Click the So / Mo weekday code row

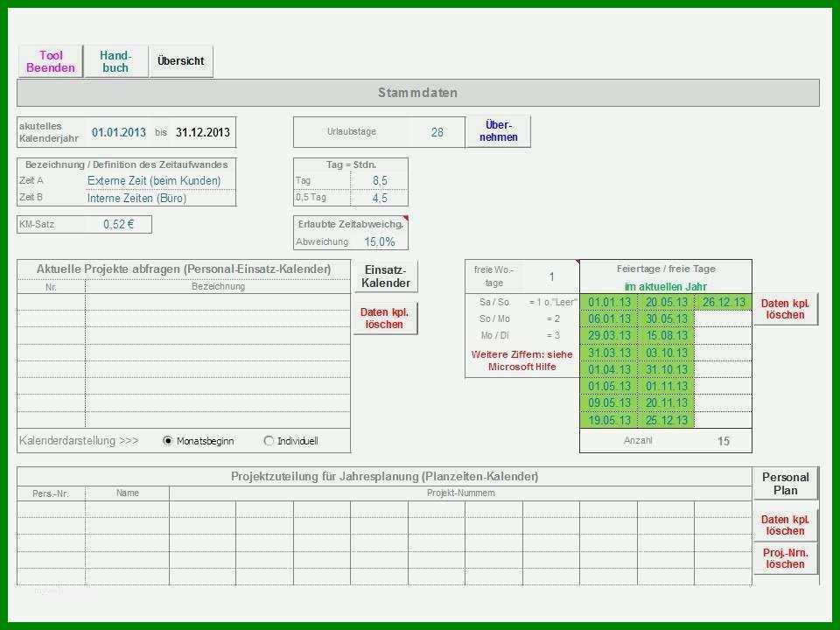click(522, 318)
